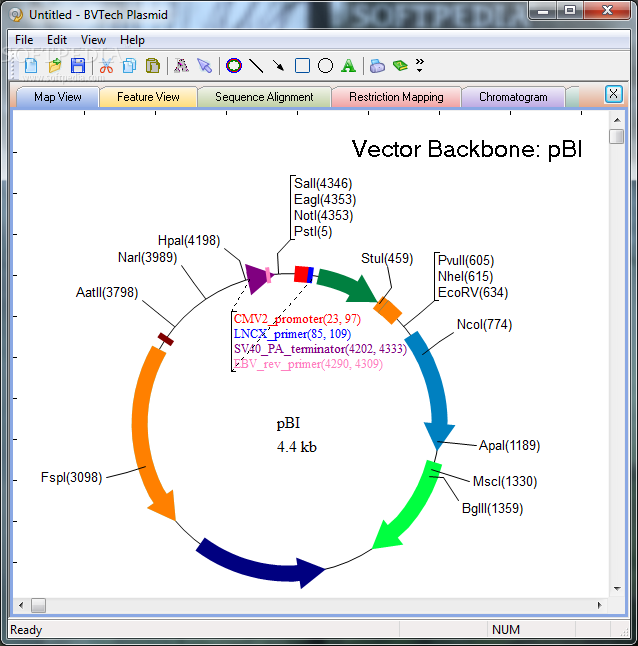Select the NheI(615) site label
The width and height of the screenshot is (638, 646).
[465, 276]
